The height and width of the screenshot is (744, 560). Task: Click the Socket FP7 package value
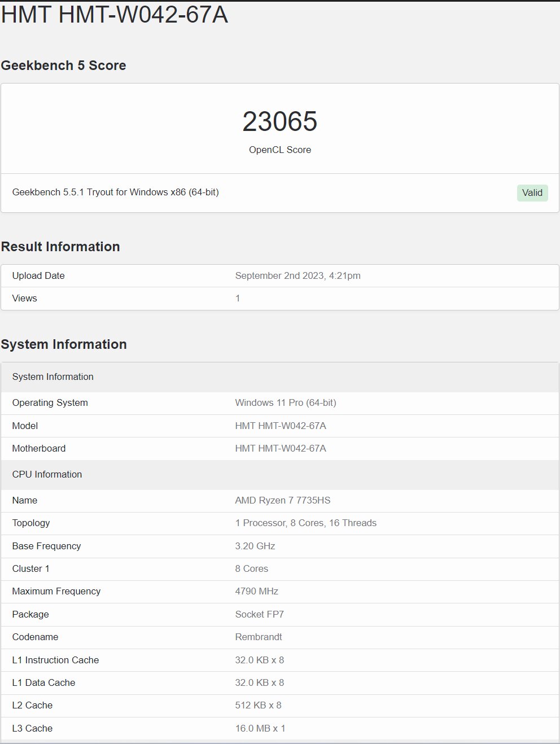(x=259, y=615)
